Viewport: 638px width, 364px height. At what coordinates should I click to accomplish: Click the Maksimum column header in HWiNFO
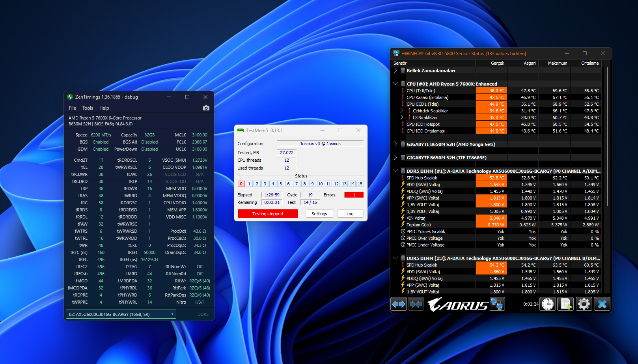[554, 63]
